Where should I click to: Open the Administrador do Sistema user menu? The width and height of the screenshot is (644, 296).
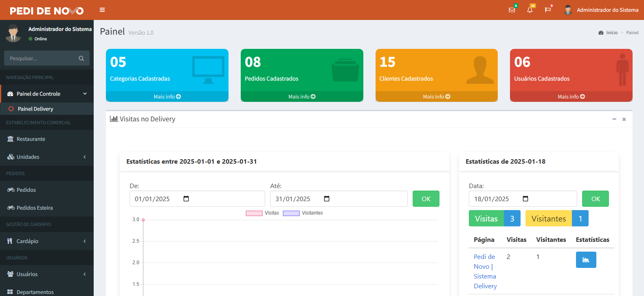[x=601, y=10]
